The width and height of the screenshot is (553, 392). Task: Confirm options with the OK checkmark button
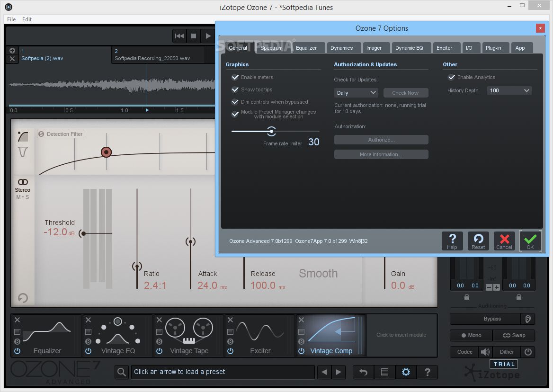530,241
